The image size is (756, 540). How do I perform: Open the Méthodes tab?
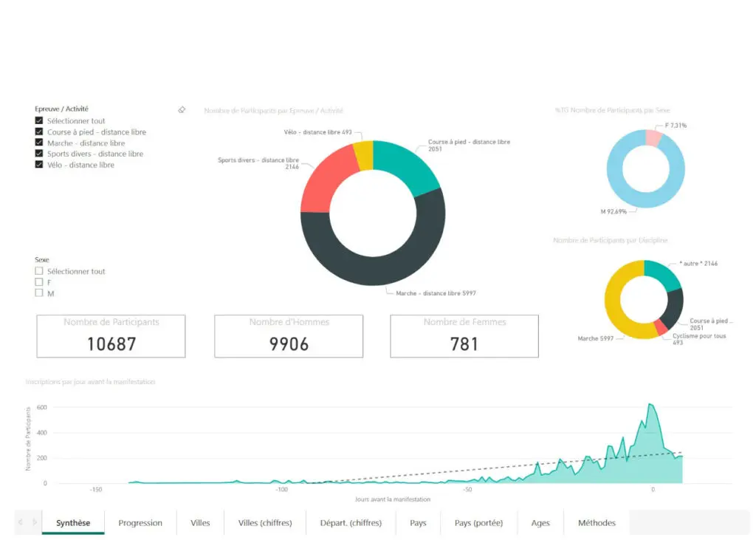[x=597, y=523]
